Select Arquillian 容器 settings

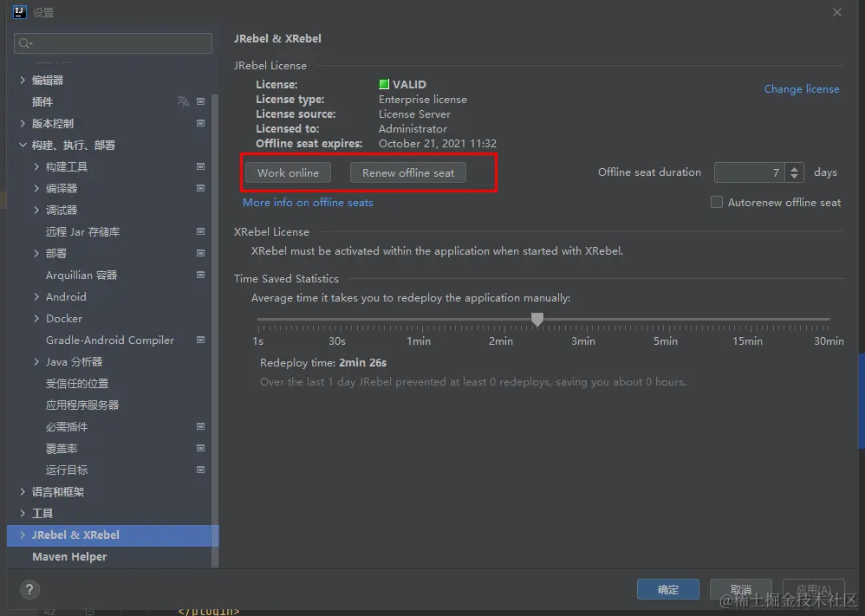81,275
